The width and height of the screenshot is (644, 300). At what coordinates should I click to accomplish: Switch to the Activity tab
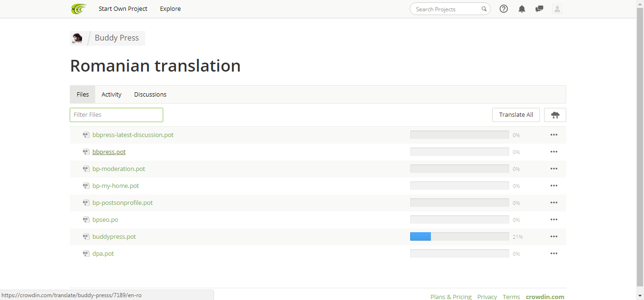[x=111, y=94]
